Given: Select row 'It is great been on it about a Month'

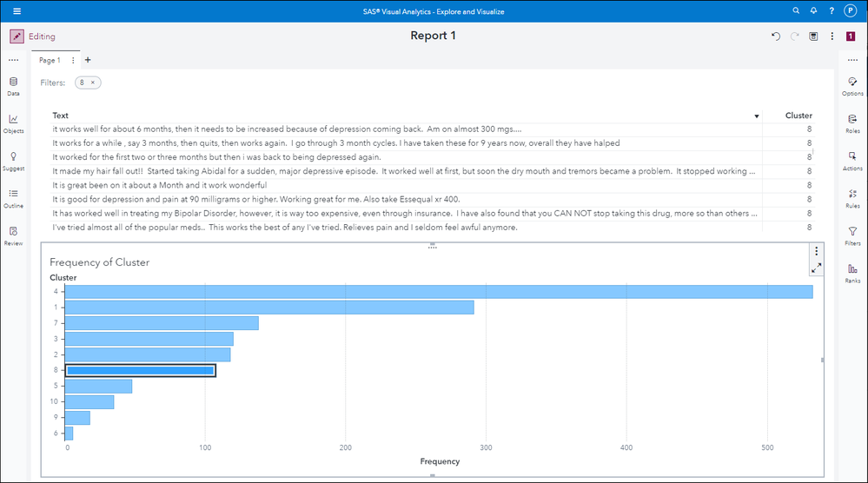Looking at the screenshot, I should (x=433, y=185).
